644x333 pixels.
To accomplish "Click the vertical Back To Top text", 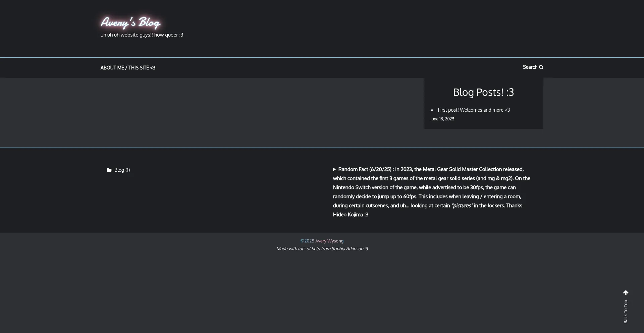I will pyautogui.click(x=626, y=312).
